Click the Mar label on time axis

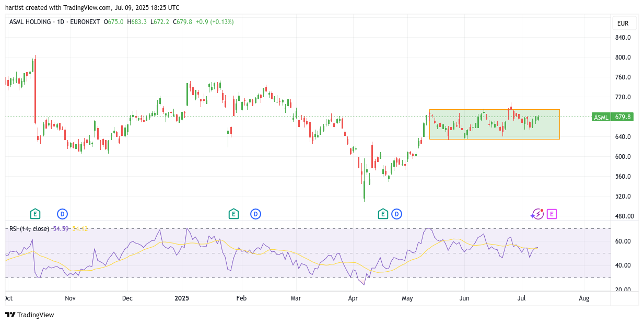coord(296,298)
